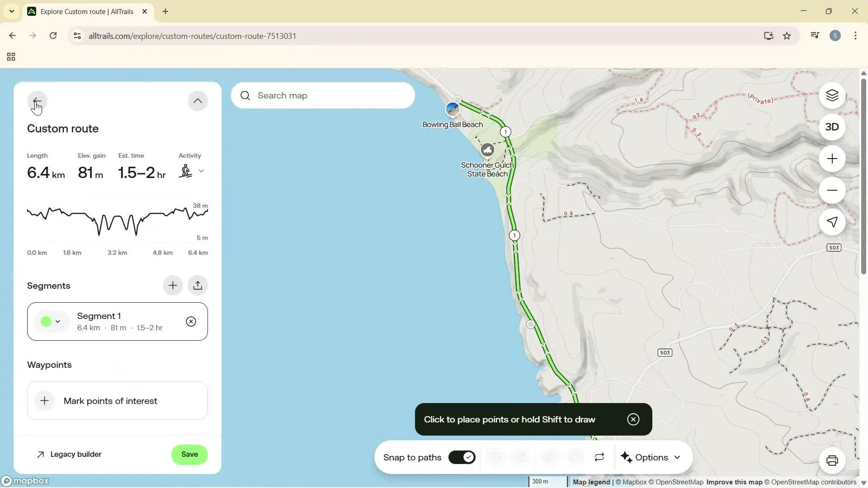Screen dimensions: 868x488
Task: Switch the map to 3D view
Action: click(832, 127)
